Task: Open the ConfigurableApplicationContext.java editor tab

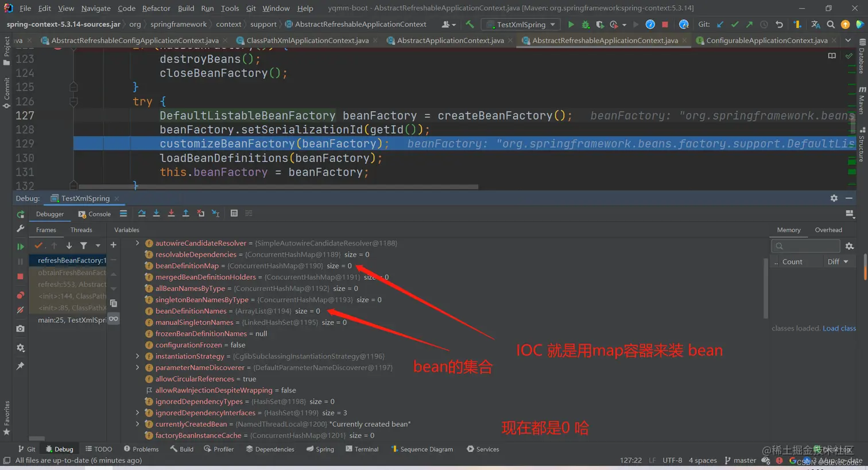Action: pos(766,40)
